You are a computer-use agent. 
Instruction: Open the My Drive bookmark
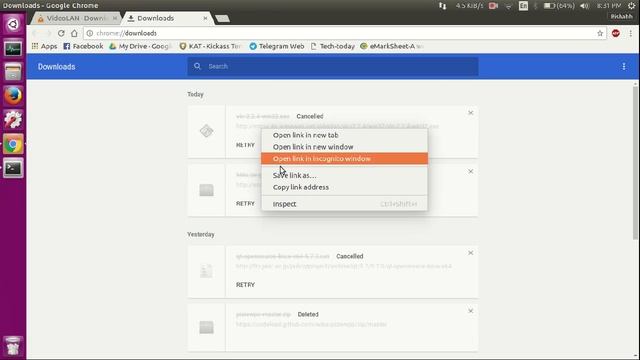point(141,46)
